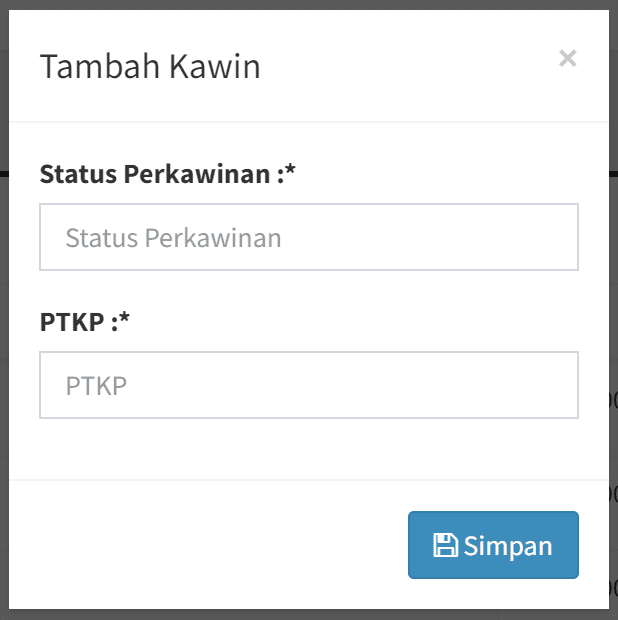
Task: Click the dark backdrop below the modal
Action: click(x=300, y=614)
